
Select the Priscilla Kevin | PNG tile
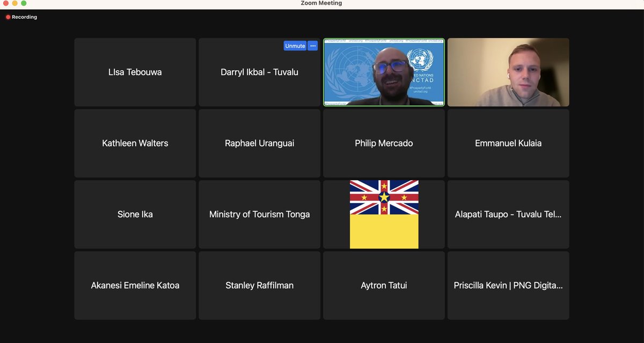coord(508,286)
